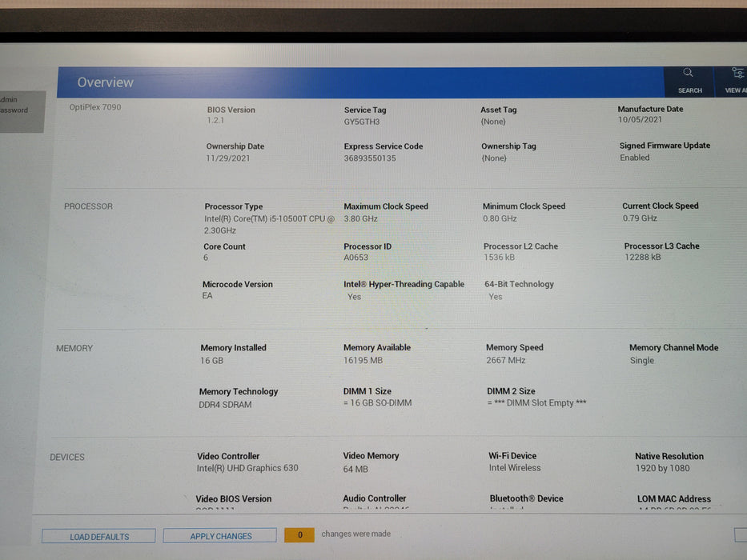The image size is (747, 560).
Task: Click the Express Service Code 36893550135
Action: tap(370, 158)
